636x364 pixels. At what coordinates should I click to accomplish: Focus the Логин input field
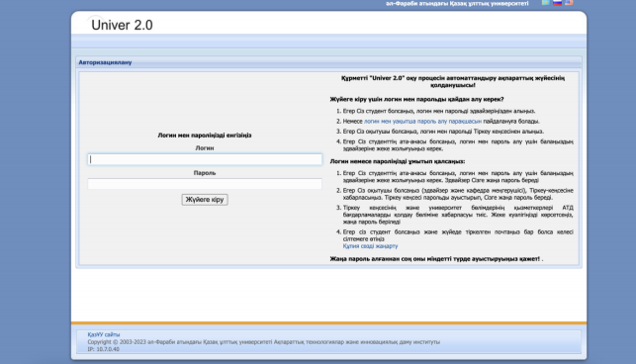pos(205,159)
